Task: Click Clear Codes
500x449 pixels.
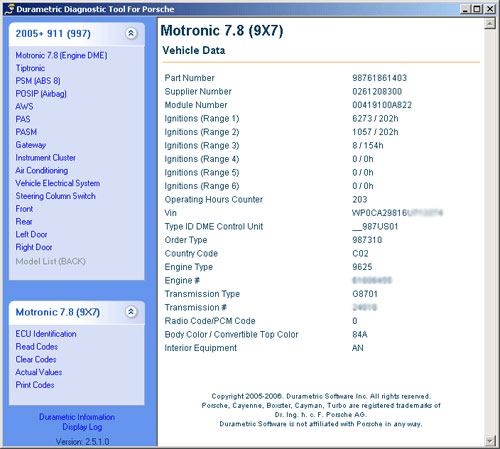Action: point(36,359)
